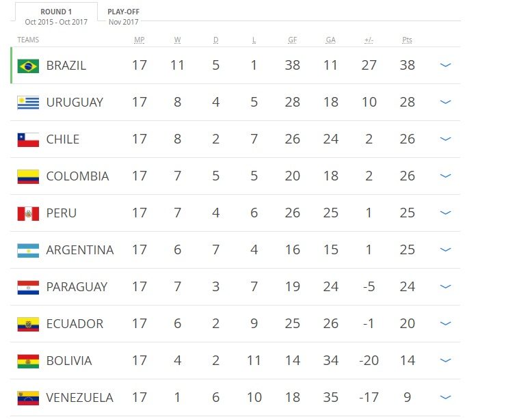Click the Venezuela flag icon
This screenshot has height=419, width=532.
[28, 398]
